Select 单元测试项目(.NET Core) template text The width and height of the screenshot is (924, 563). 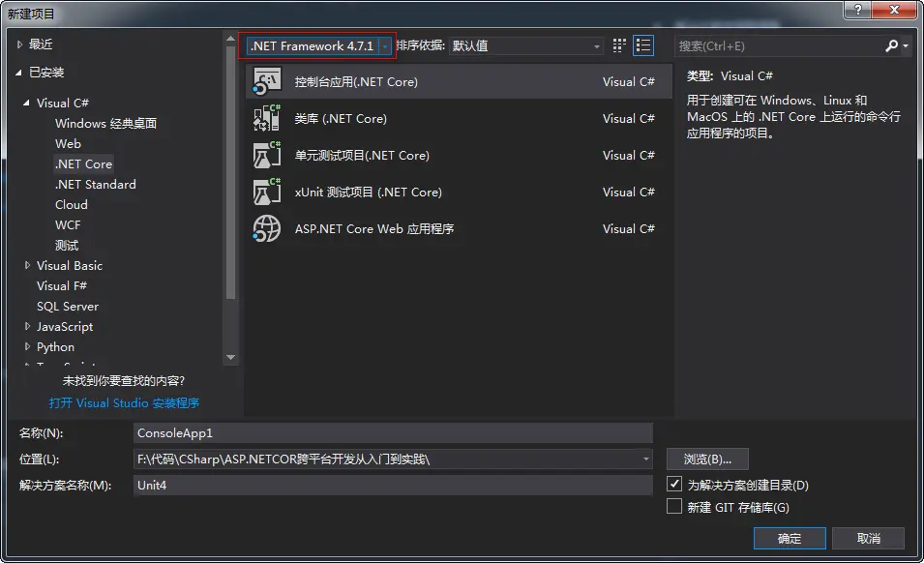coord(362,156)
